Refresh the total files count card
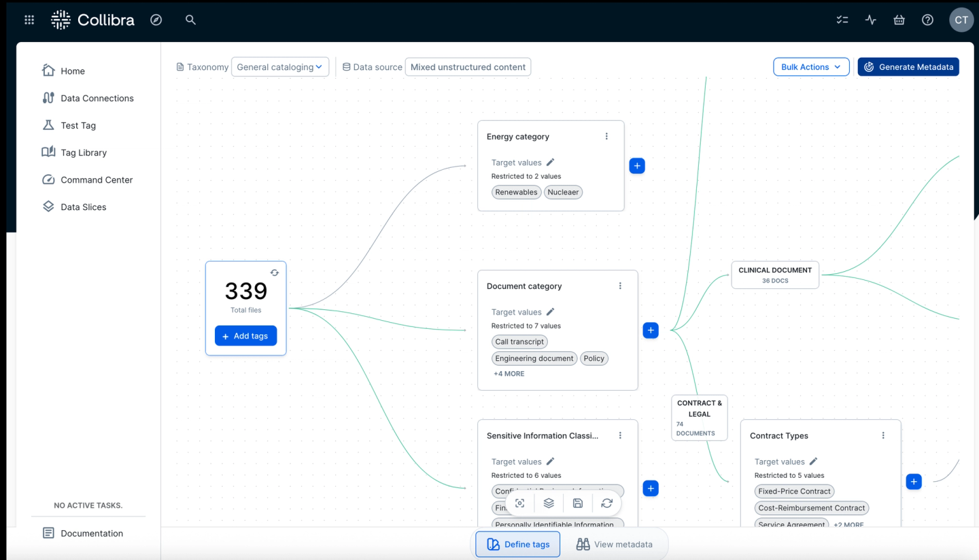 [x=275, y=273]
